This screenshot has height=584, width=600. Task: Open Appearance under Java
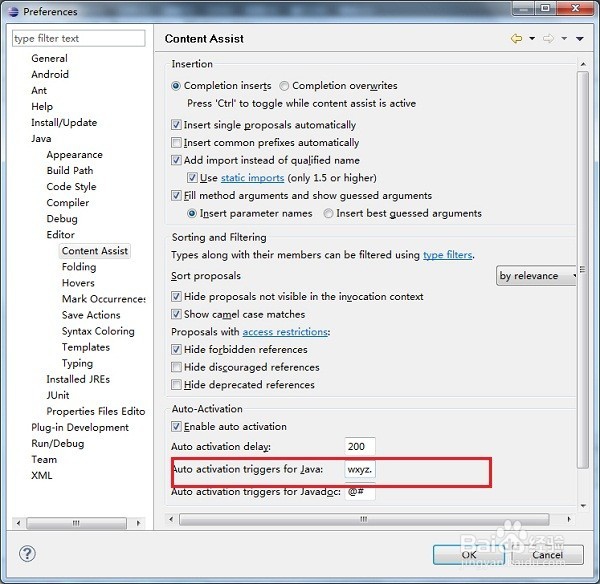pos(75,155)
